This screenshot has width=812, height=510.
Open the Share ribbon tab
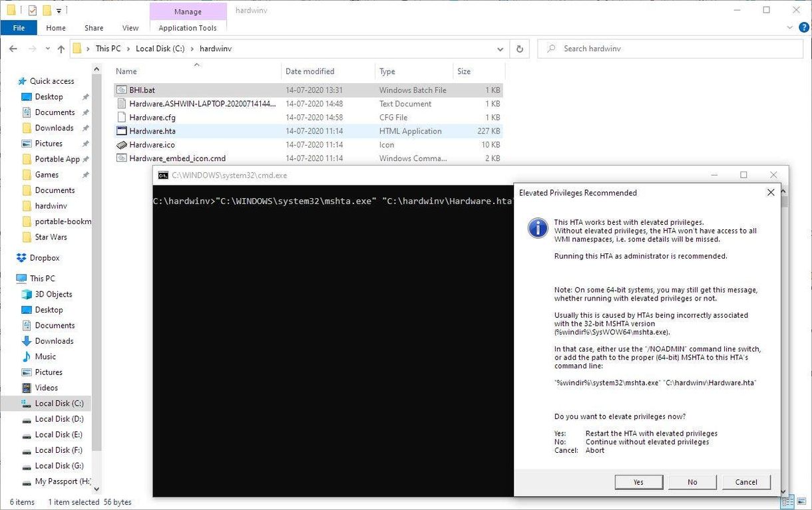(94, 28)
